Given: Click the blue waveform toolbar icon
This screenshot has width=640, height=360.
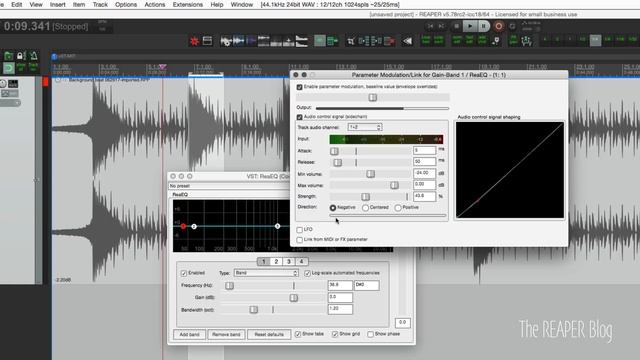Looking at the screenshot, I should click(238, 41).
